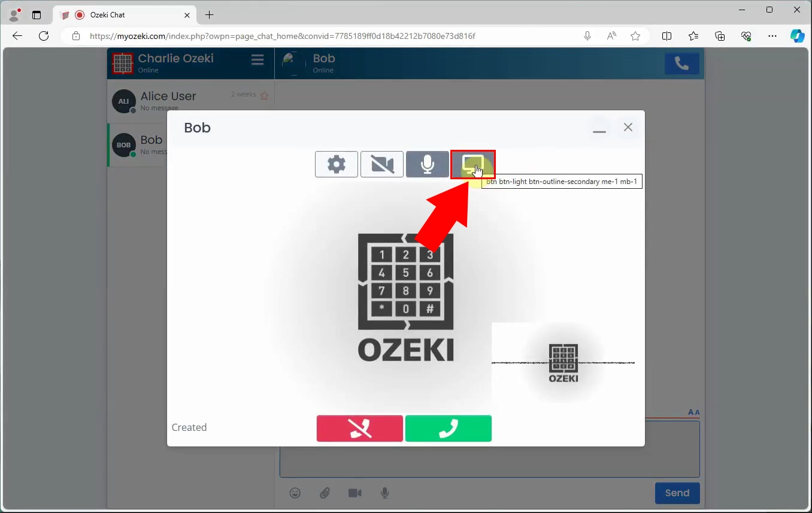Click blue phone call button in chat header
This screenshot has width=812, height=513.
pos(682,64)
